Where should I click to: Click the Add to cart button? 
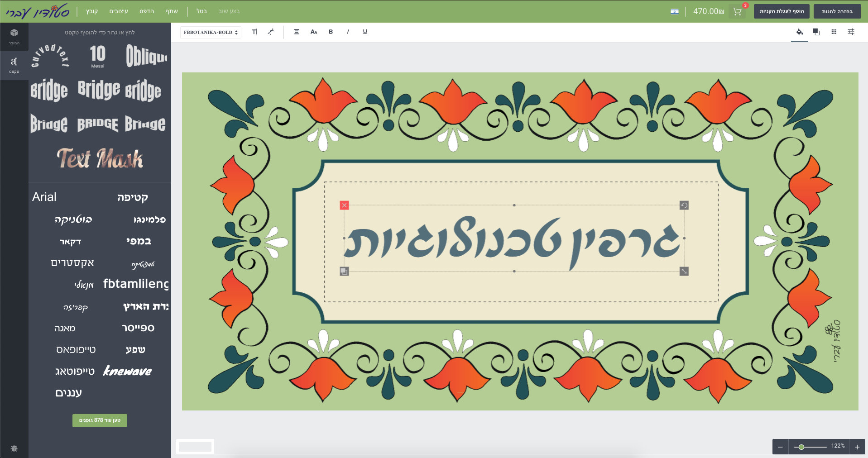(x=782, y=11)
